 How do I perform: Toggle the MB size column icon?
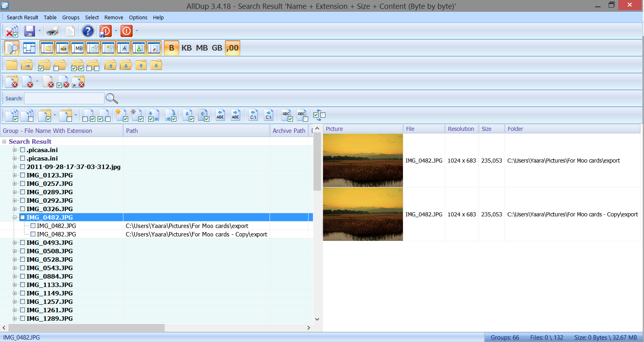78,48
